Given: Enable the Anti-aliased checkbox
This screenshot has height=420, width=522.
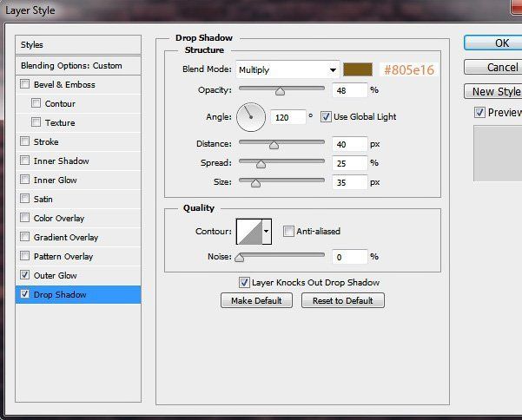Looking at the screenshot, I should [x=289, y=232].
